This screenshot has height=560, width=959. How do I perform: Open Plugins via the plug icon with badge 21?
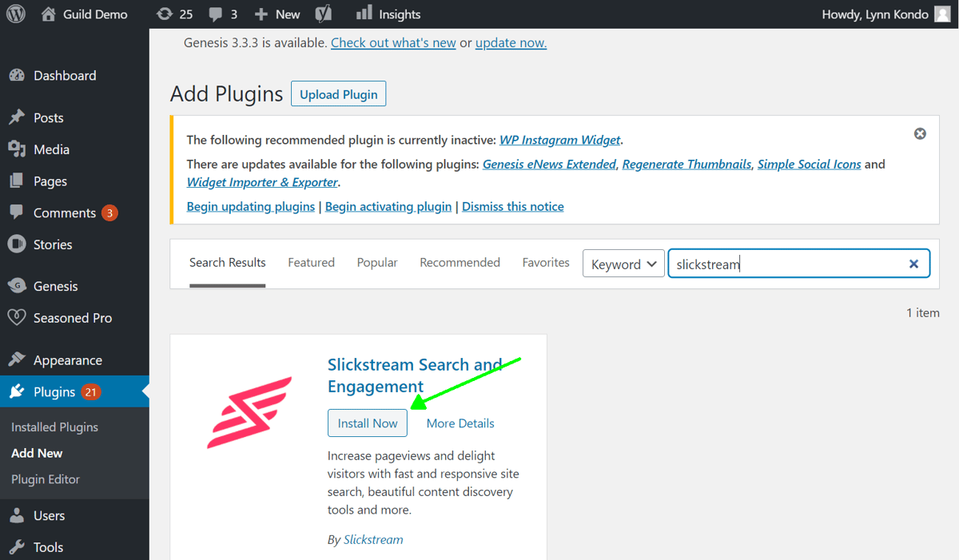click(x=18, y=391)
